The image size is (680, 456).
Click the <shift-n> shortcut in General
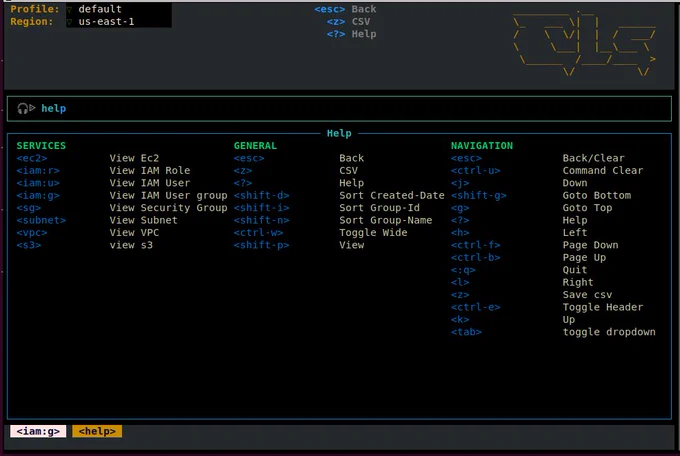pyautogui.click(x=262, y=220)
